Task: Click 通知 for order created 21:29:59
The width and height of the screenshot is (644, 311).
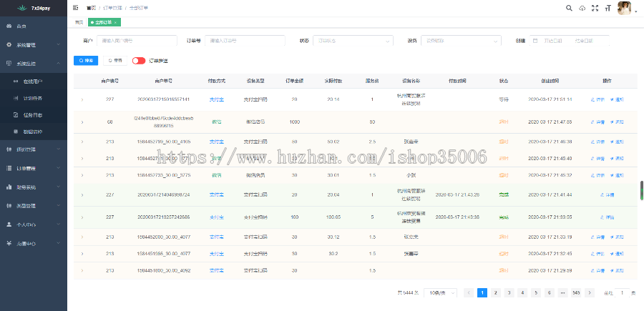Action: pos(617,270)
